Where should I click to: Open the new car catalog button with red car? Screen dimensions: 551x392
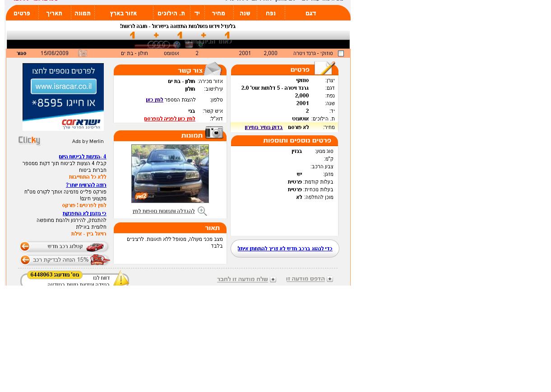coord(64,247)
